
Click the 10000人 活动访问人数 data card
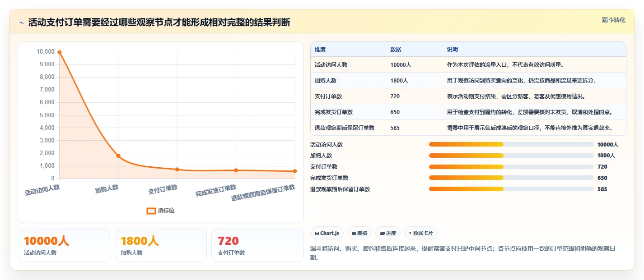(x=64, y=245)
